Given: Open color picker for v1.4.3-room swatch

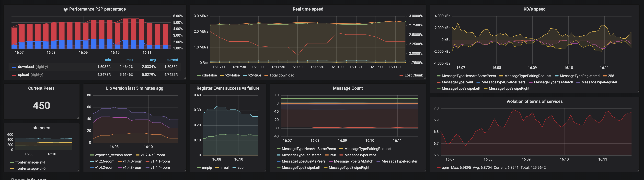Looking at the screenshot, I should (x=119, y=168).
